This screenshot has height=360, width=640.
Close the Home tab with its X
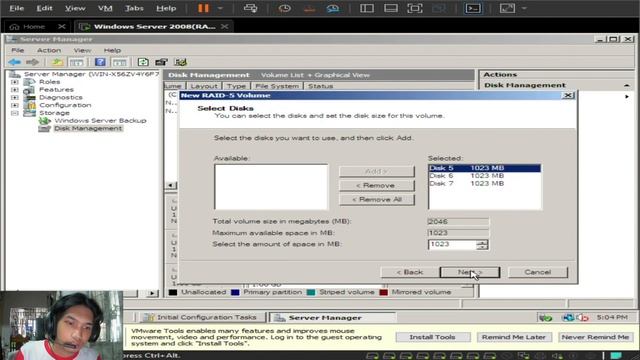coord(62,27)
